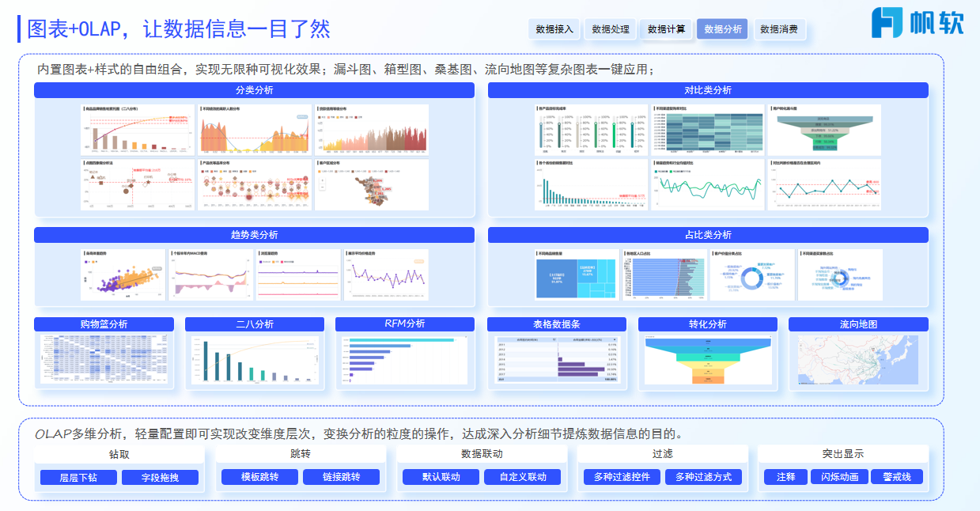Click the 浏览量趋势 three-line chart thumbnail
Image resolution: width=980 pixels, height=511 pixels.
(299, 274)
